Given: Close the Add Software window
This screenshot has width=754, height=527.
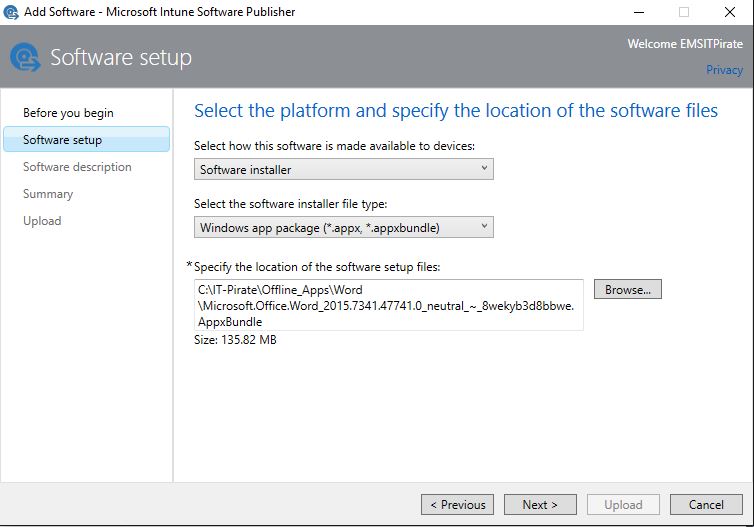Looking at the screenshot, I should click(x=730, y=12).
